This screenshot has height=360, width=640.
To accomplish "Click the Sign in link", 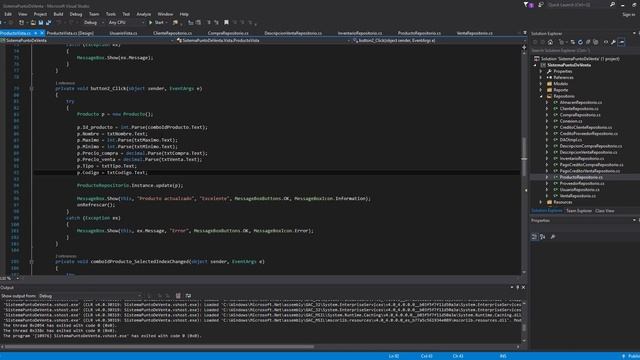I will 629,14.
